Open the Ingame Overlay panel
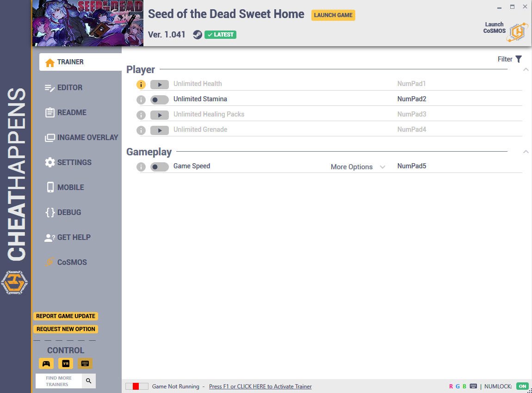This screenshot has height=393, width=532. pos(81,137)
